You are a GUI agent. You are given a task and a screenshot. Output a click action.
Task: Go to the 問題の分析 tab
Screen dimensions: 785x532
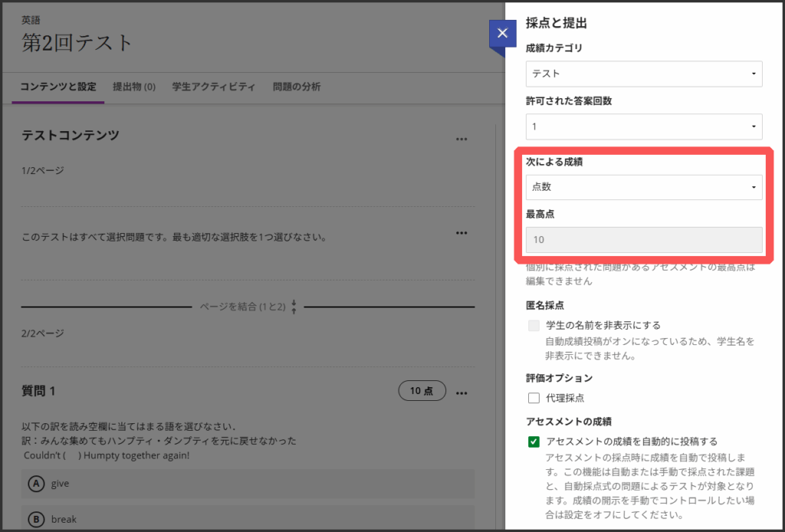[297, 87]
